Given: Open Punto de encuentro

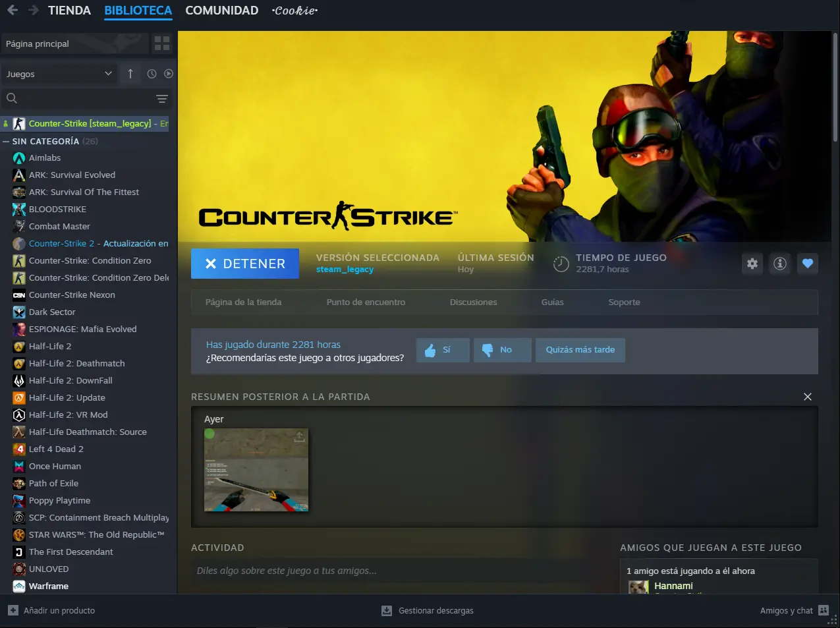Looking at the screenshot, I should [x=366, y=302].
